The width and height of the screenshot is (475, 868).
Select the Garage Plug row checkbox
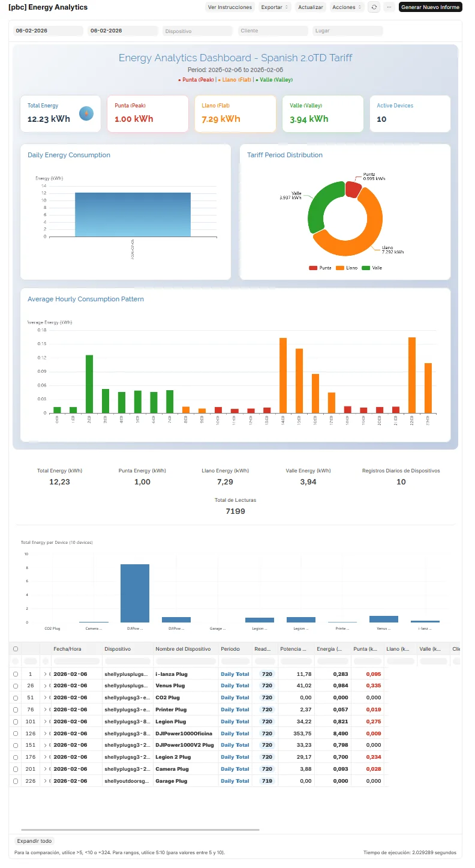[x=16, y=781]
